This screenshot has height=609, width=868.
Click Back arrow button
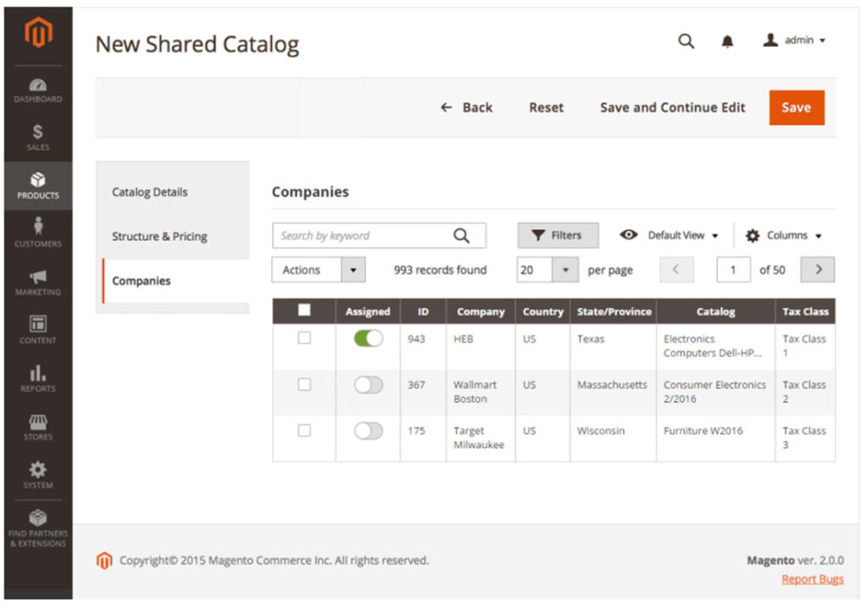466,108
